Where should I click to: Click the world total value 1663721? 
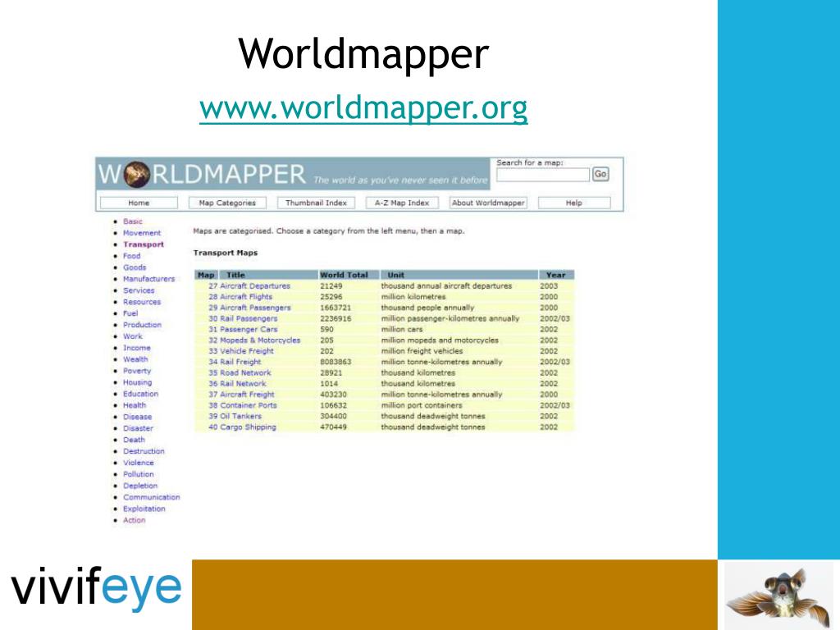click(336, 308)
